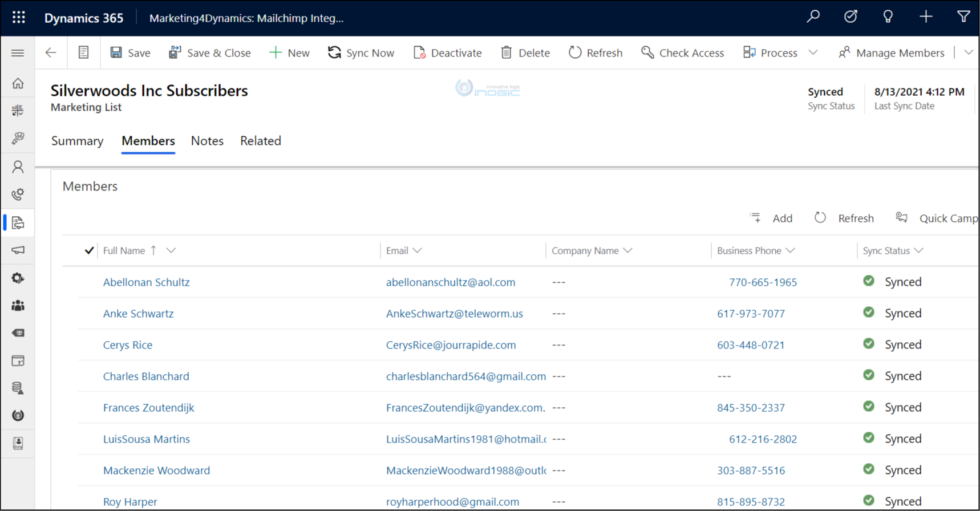The image size is (980, 511).
Task: Open the app launcher waffle icon
Action: [x=19, y=18]
